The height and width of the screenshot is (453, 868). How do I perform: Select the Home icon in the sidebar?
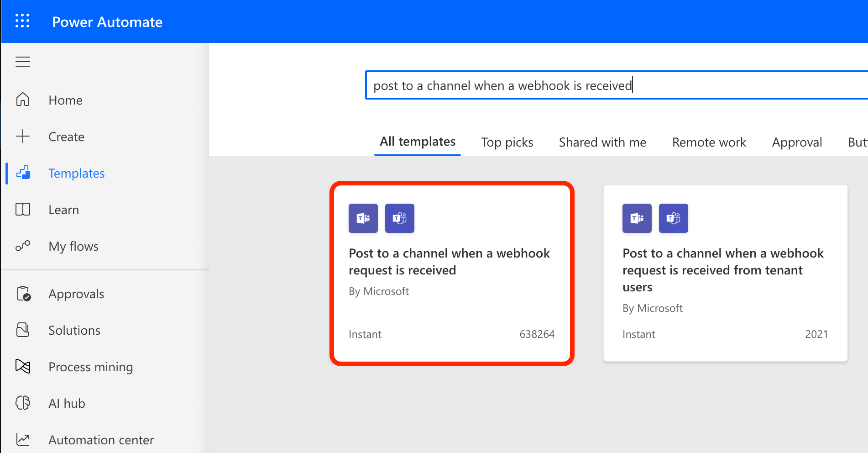pyautogui.click(x=22, y=100)
